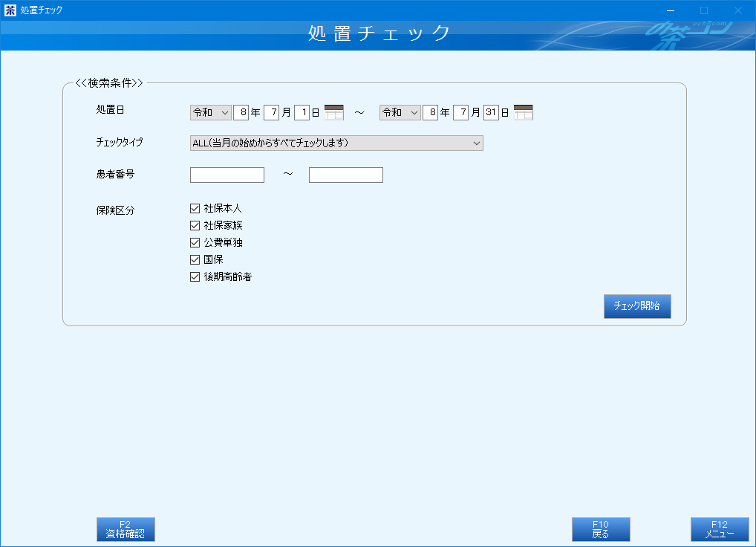Focus the start date month field
Image resolution: width=756 pixels, height=547 pixels.
[x=272, y=112]
